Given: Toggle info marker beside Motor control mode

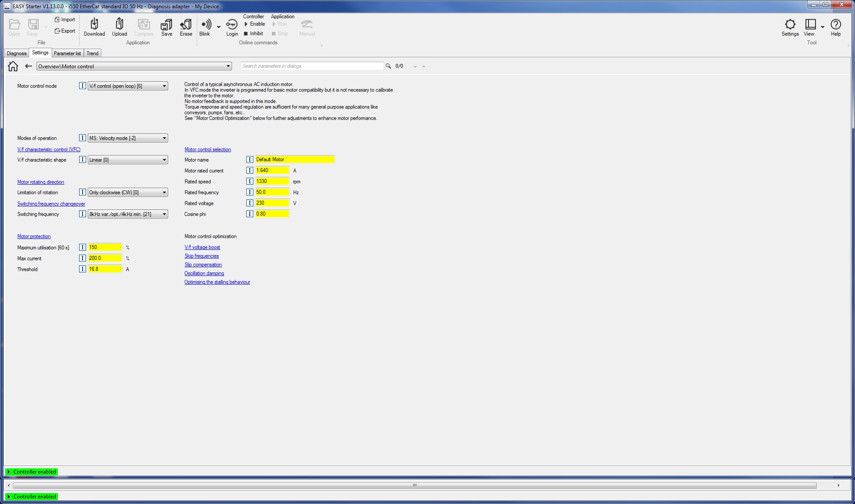Looking at the screenshot, I should tap(82, 86).
